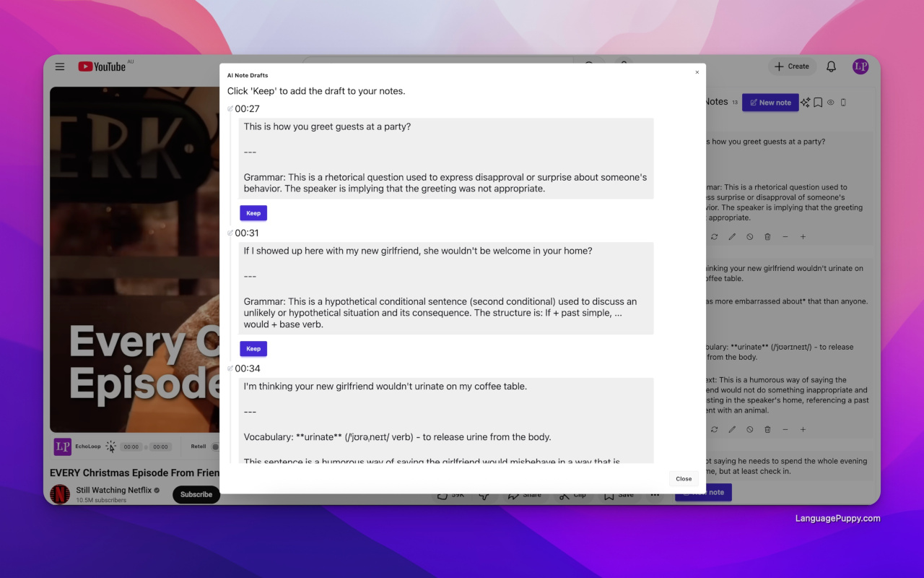This screenshot has width=924, height=578.
Task: Refresh the urinate vocabulary note
Action: (715, 430)
